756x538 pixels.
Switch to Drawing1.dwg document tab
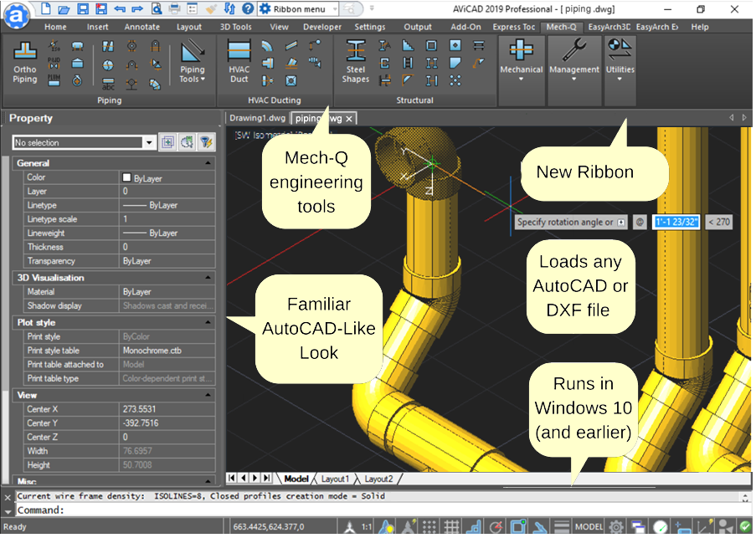click(258, 118)
